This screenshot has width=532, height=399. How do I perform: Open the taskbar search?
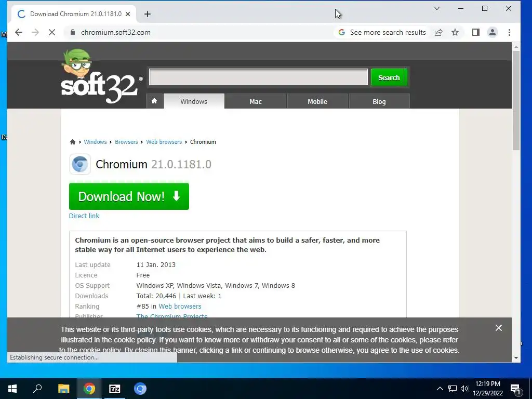pyautogui.click(x=37, y=389)
